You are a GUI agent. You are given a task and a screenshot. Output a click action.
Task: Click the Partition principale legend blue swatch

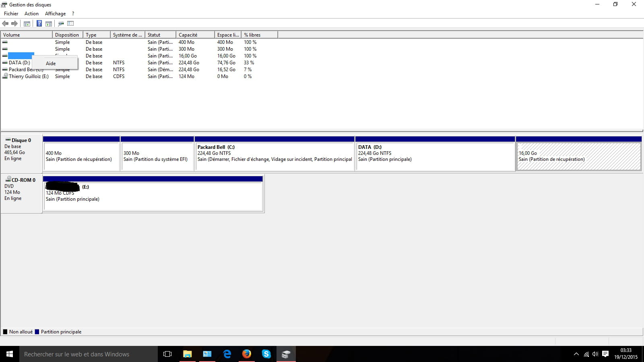pos(37,332)
